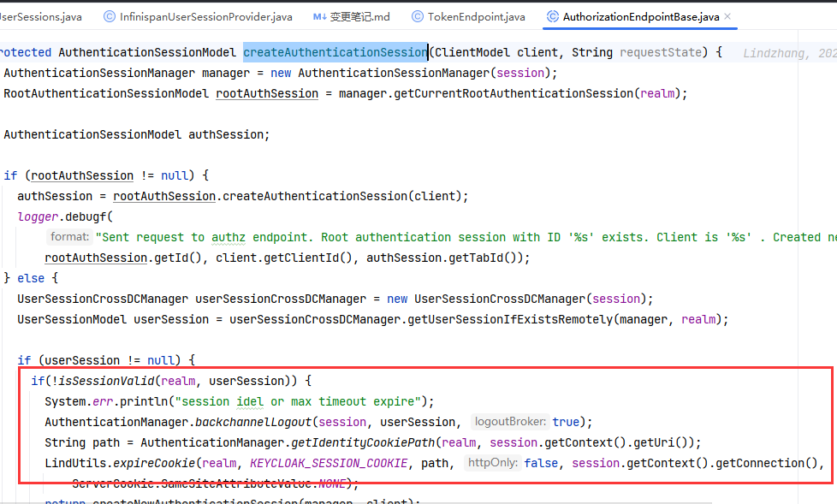Image resolution: width=837 pixels, height=504 pixels.
Task: Click KEYCLOAK_SESSION_COOKIE constant
Action: [329, 463]
